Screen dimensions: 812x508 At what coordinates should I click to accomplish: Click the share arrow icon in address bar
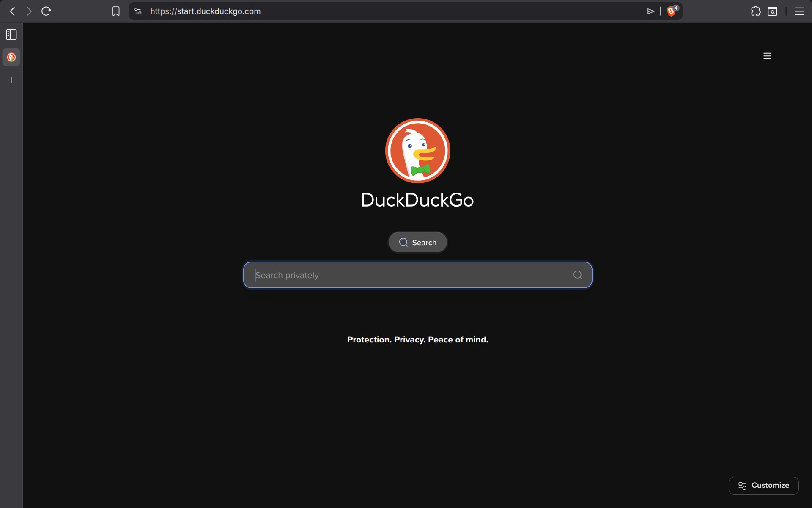pos(651,11)
